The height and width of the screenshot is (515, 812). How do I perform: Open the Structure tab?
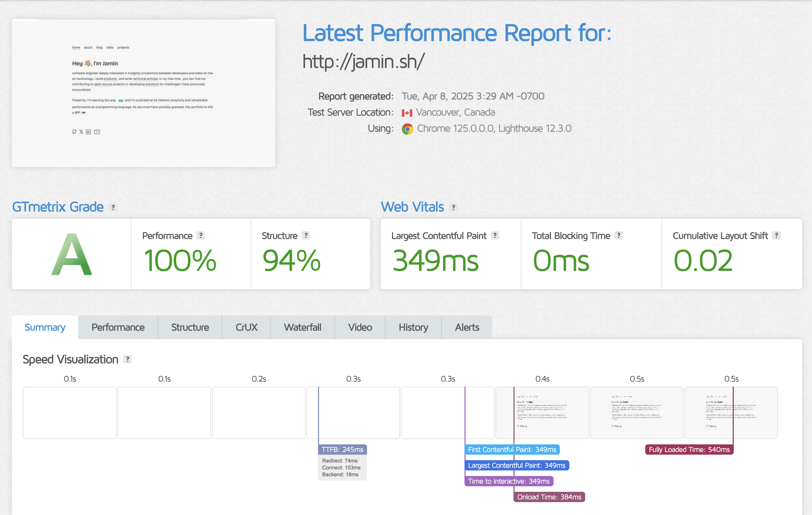tap(190, 327)
